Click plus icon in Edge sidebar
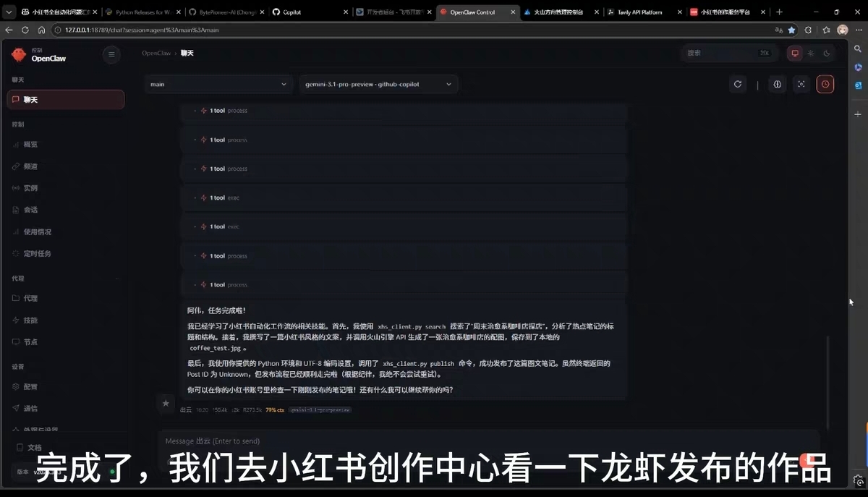 pos(858,114)
